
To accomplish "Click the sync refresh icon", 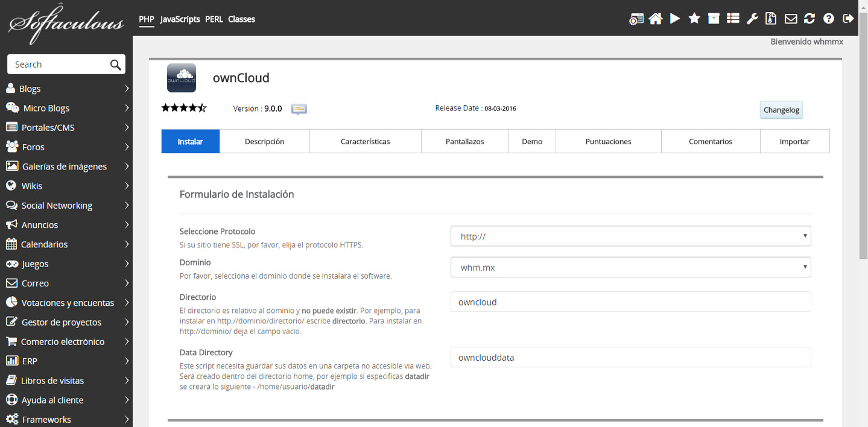I will [x=809, y=19].
